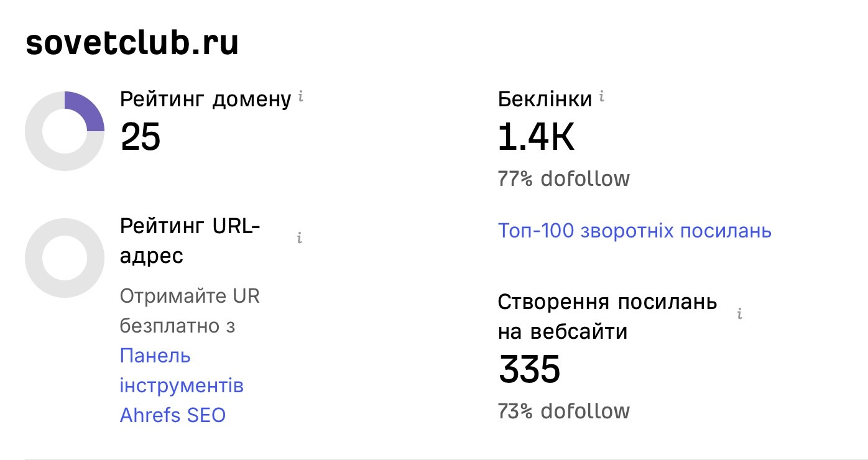This screenshot has width=868, height=460.
Task: Select the 1.4K backlinks count
Action: 536,138
